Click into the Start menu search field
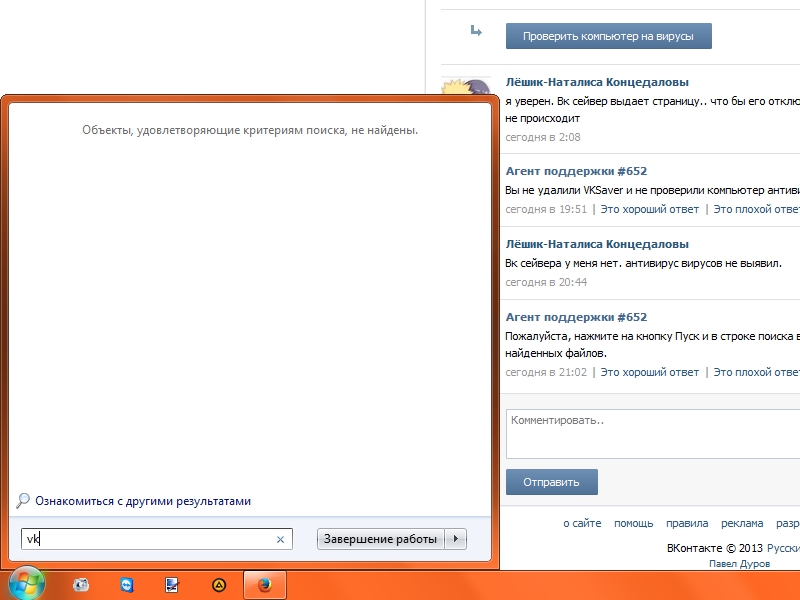Viewport: 800px width, 600px height. point(157,539)
